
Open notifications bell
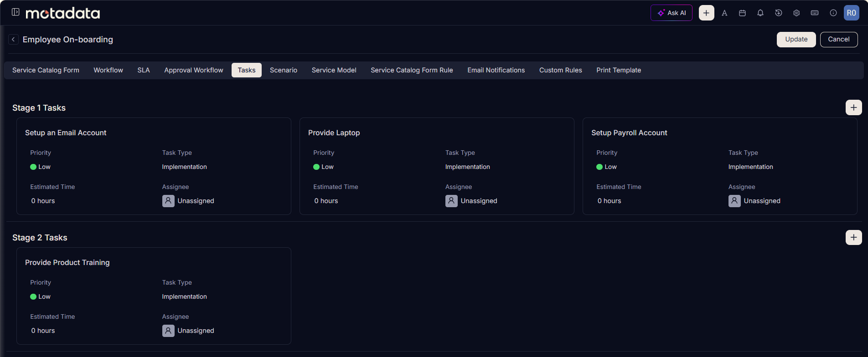pos(760,13)
